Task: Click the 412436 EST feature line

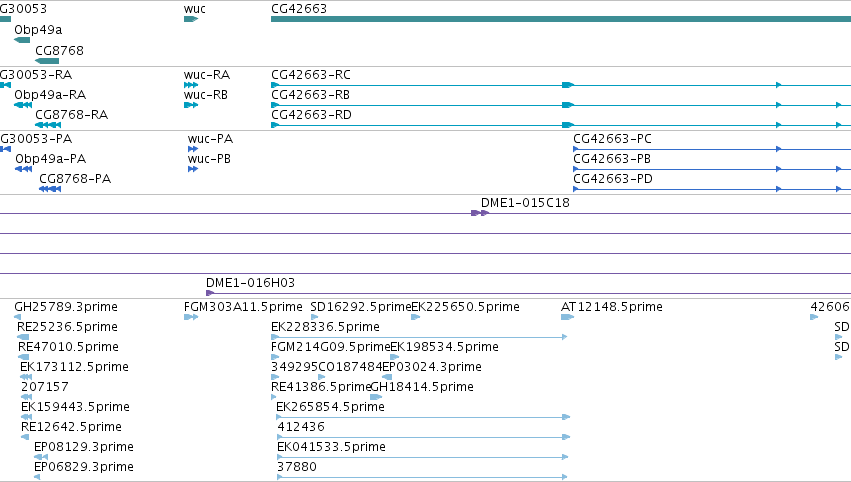Action: tap(423, 437)
